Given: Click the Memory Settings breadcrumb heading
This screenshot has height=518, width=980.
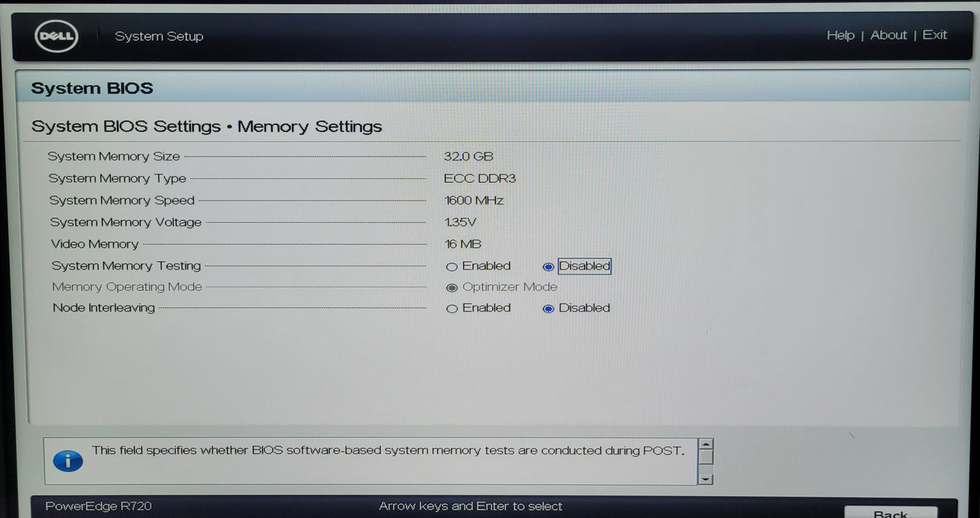Looking at the screenshot, I should tap(309, 127).
